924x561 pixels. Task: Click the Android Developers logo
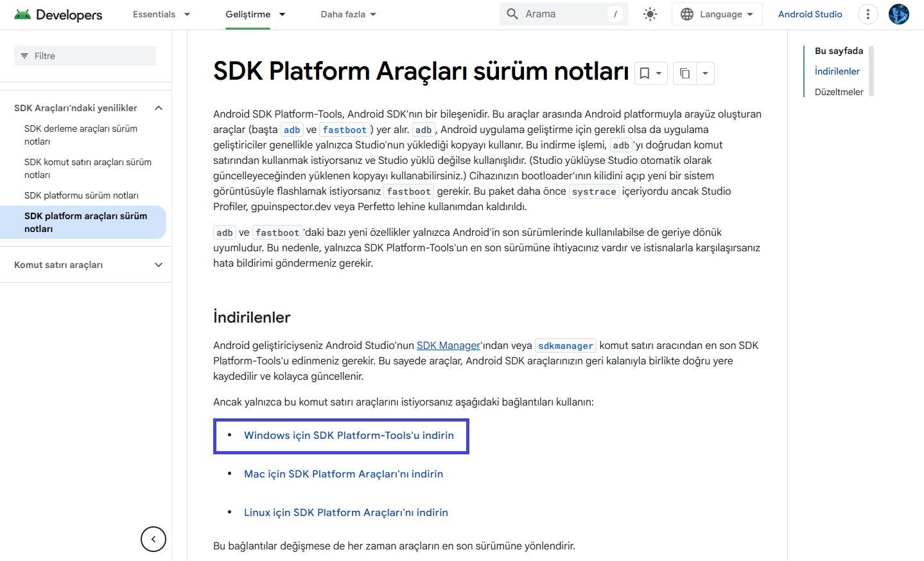click(58, 14)
